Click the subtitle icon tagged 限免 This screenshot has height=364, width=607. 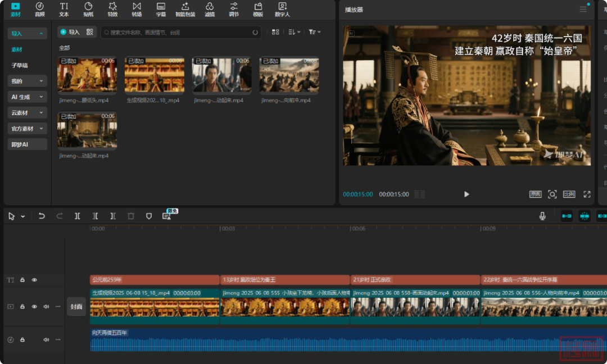[167, 216]
